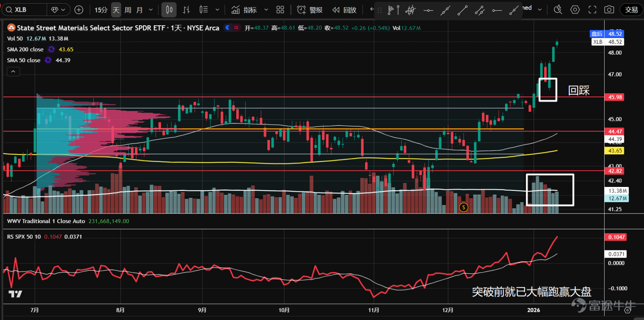Image resolution: width=644 pixels, height=320 pixels.
Task: Click the 交易 trade button
Action: pyautogui.click(x=631, y=10)
